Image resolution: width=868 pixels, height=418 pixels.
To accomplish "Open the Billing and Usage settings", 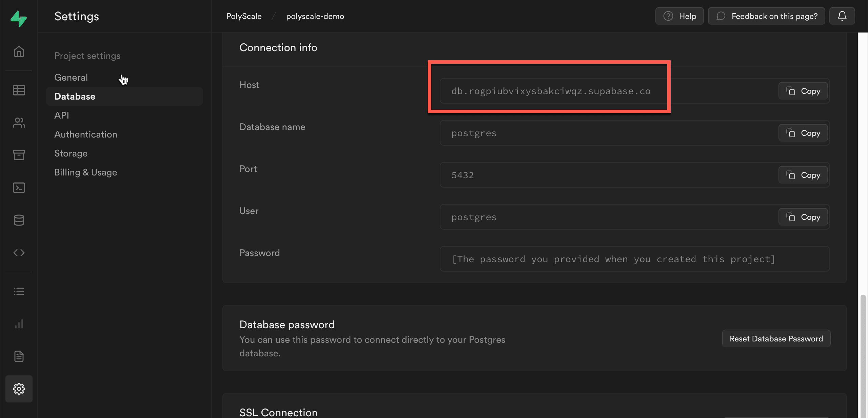I will pos(85,172).
